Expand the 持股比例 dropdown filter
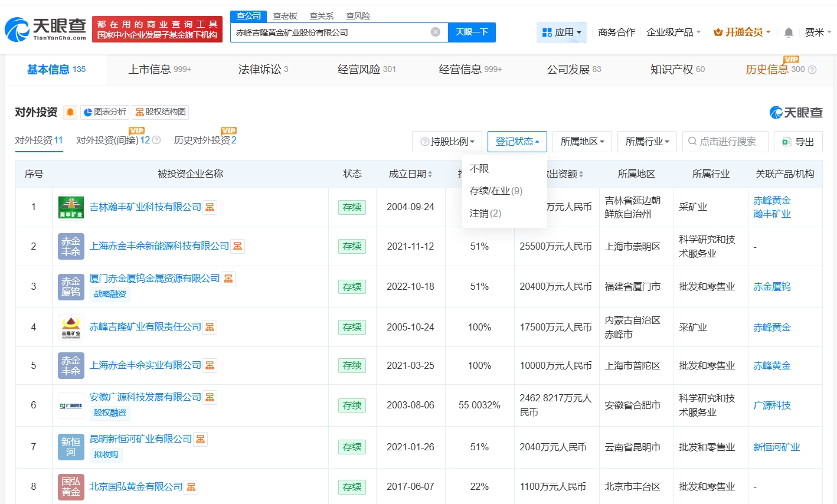This screenshot has height=504, width=837. coord(447,142)
